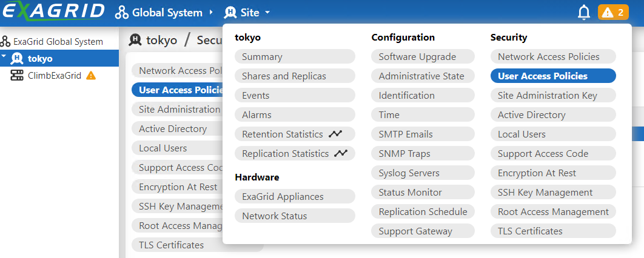Open Active Directory in dropdown menu
644x258 pixels.
553,115
